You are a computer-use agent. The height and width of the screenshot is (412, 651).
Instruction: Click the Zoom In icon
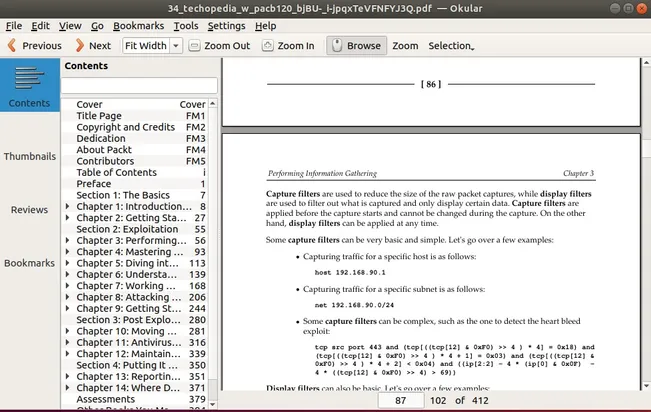(x=268, y=46)
